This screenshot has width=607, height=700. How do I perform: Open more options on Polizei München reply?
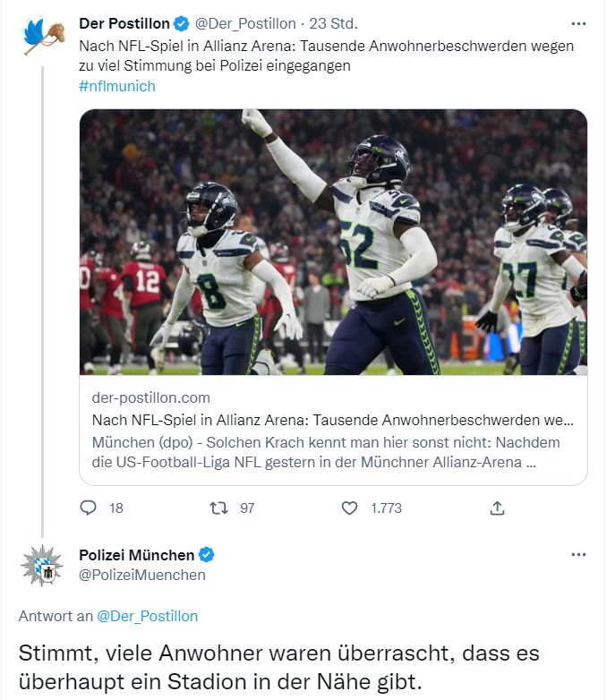click(578, 555)
